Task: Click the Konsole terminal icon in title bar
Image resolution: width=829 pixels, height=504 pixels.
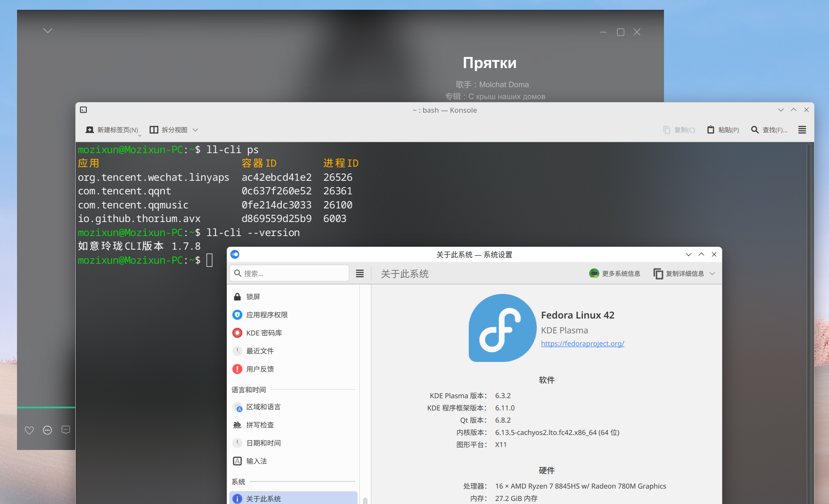Action: (83, 110)
